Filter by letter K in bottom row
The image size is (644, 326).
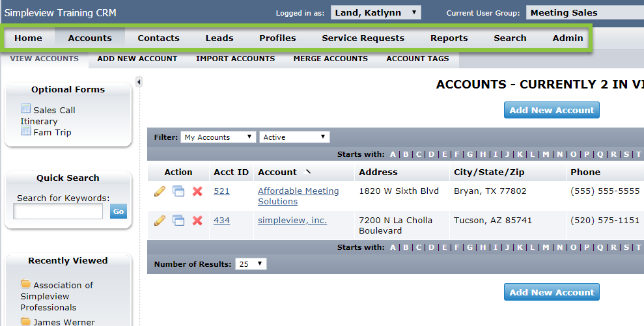pos(520,247)
